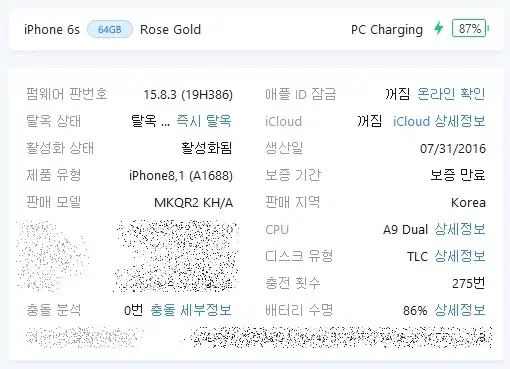Click 충돌 분석 label
Screen dimensions: 510x369
(x=54, y=310)
